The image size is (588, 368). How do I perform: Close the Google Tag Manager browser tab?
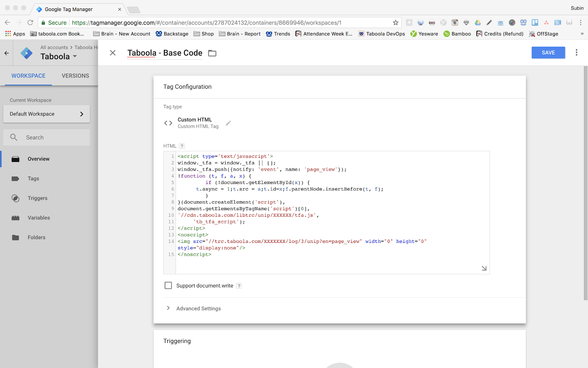119,9
